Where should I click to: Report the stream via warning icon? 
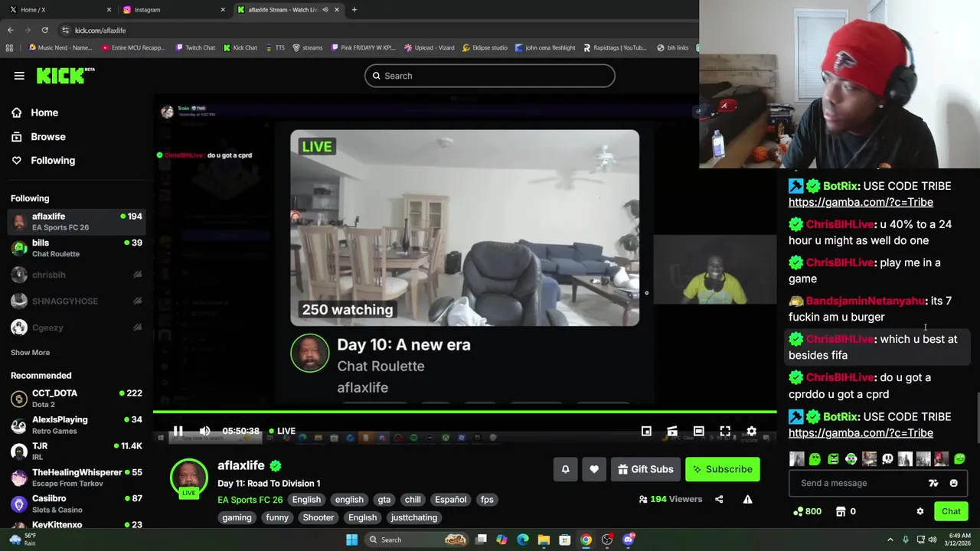click(747, 499)
